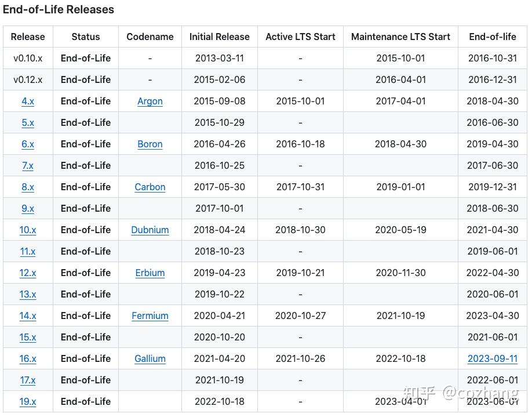Screen dimensions: 532x417
Task: Open the 19.x release link
Action: click(x=28, y=401)
